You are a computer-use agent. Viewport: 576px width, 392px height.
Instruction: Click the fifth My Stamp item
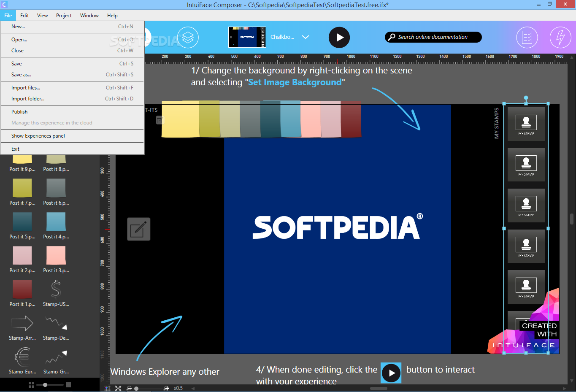coord(526,287)
